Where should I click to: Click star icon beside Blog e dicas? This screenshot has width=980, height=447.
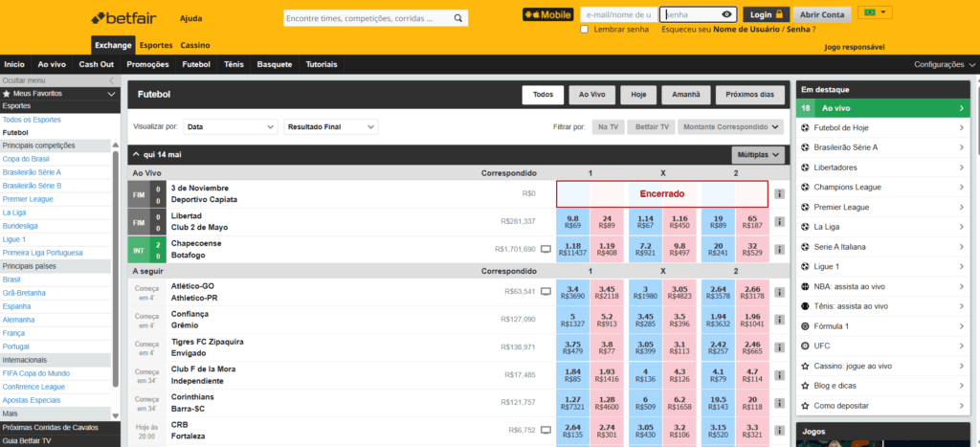tap(805, 386)
